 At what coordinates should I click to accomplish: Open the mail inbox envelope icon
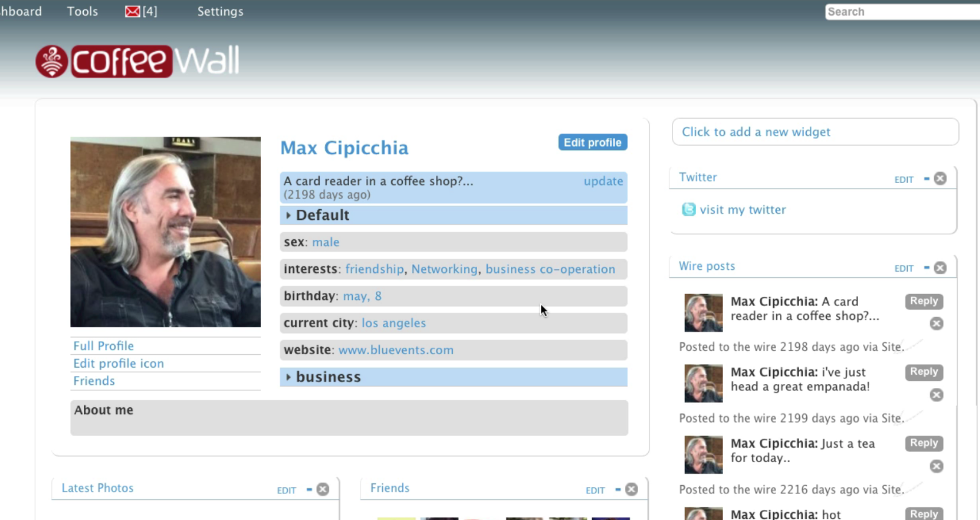point(132,11)
